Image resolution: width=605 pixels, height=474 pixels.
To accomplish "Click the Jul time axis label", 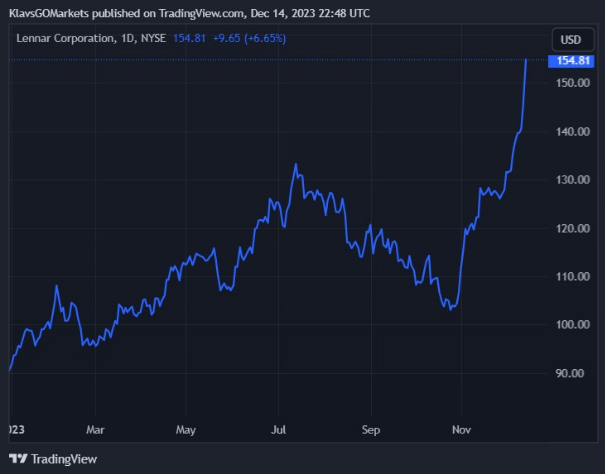I will tap(278, 430).
